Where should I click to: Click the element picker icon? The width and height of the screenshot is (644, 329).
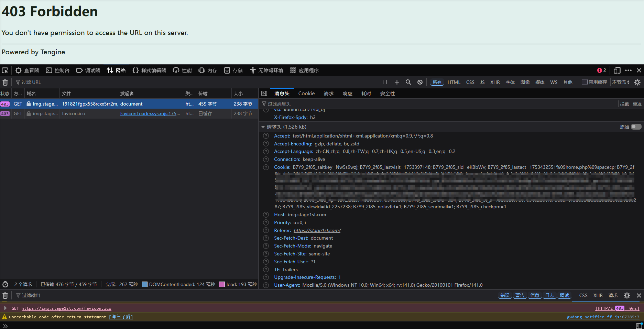(5, 70)
